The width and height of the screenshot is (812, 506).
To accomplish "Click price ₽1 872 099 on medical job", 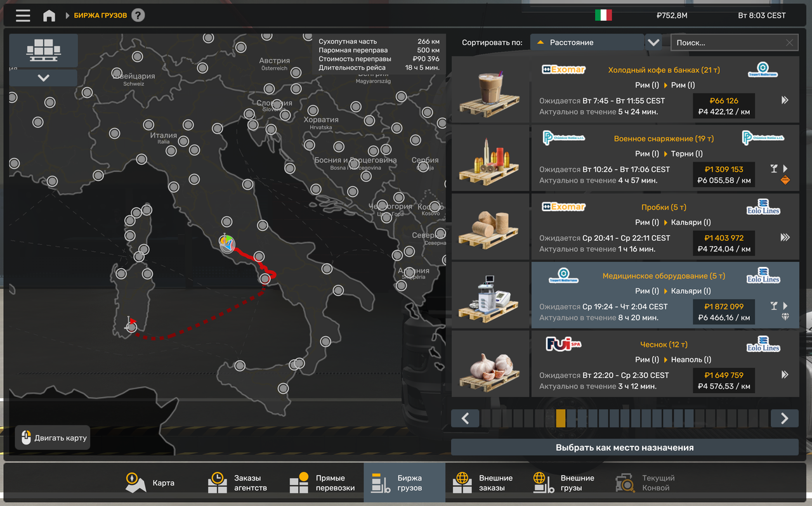I will (724, 306).
